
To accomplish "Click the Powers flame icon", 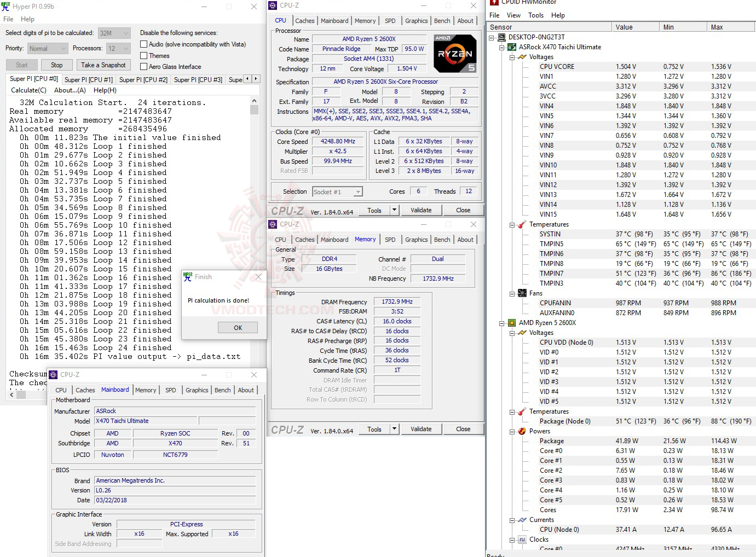I will 522,431.
